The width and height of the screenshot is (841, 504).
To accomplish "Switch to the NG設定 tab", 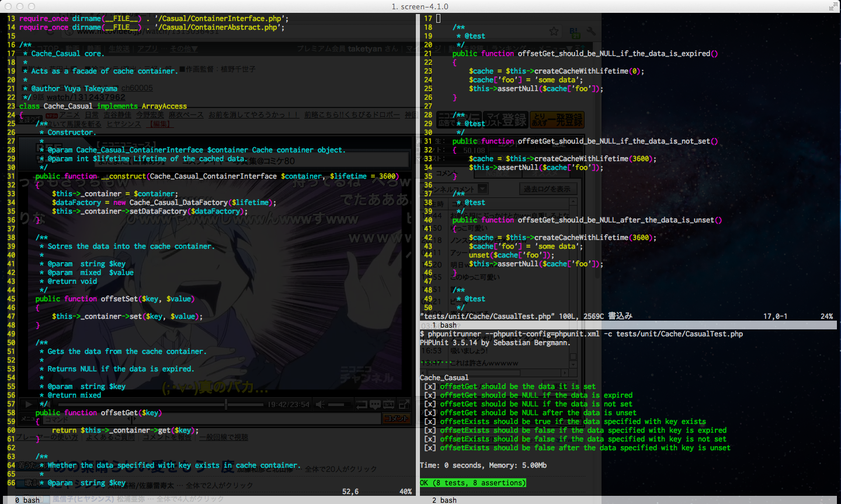I will [x=498, y=173].
